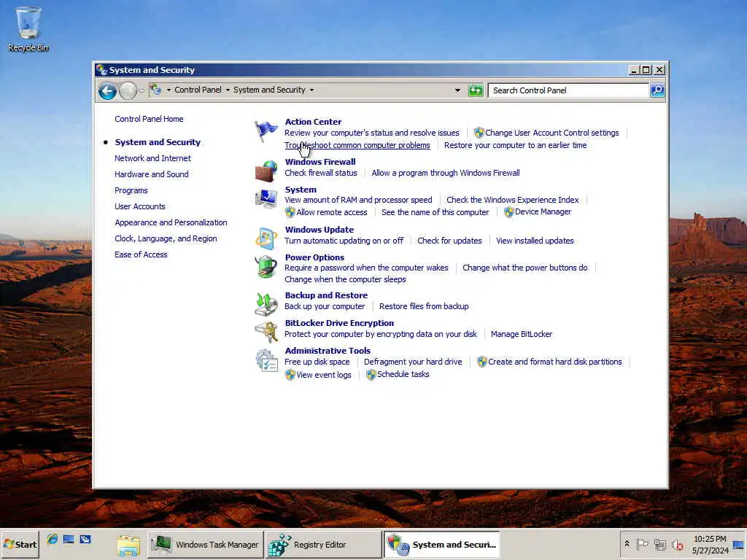Click the shield icon beside Allow remote access
This screenshot has width=747, height=560.
click(290, 212)
